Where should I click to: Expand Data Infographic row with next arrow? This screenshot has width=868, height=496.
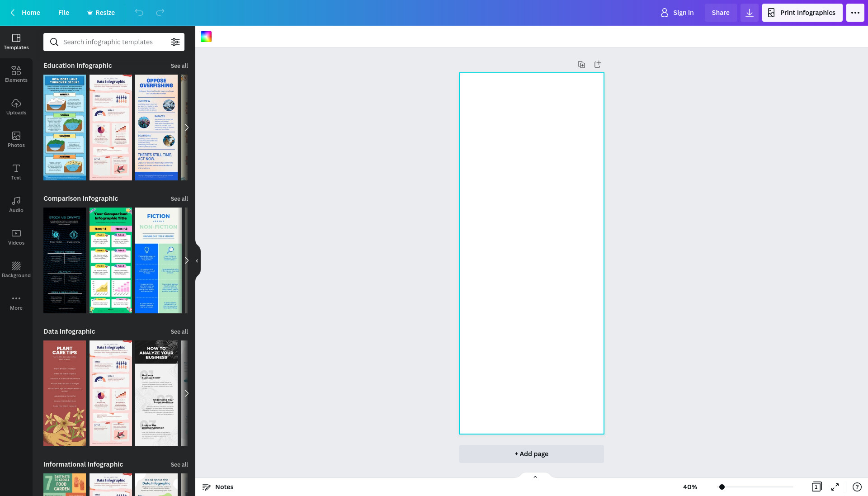point(186,393)
